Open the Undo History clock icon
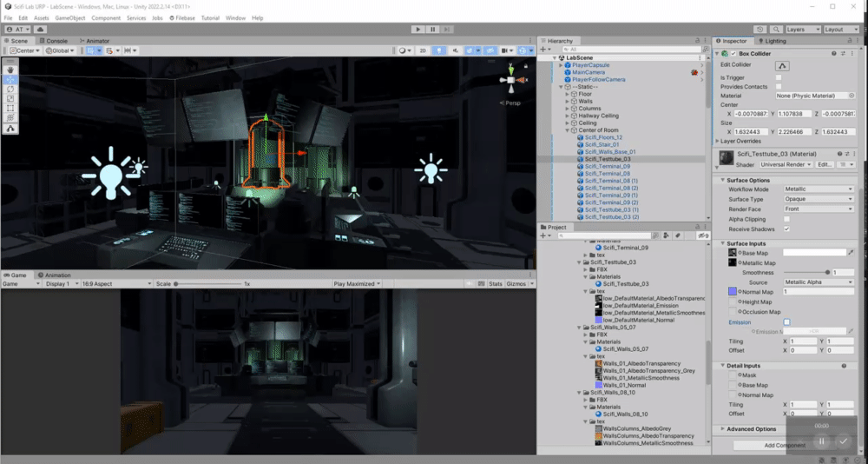This screenshot has height=464, width=868. 760,30
